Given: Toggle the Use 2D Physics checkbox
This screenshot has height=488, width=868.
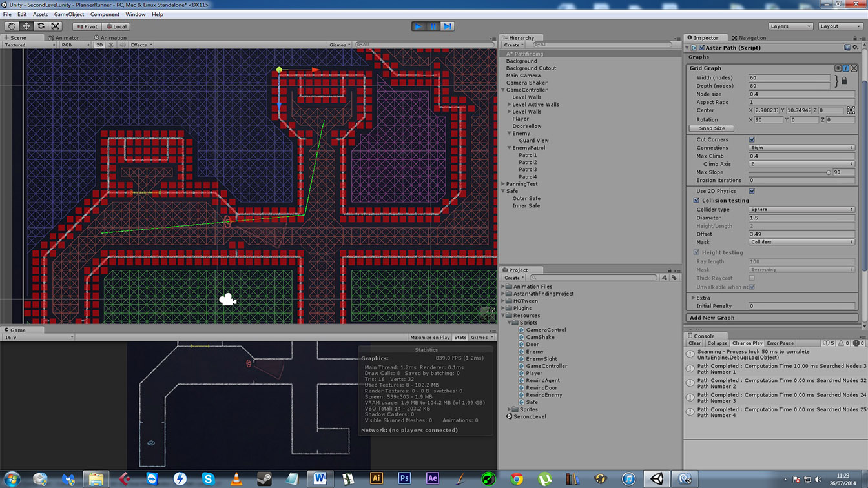Looking at the screenshot, I should [x=752, y=191].
